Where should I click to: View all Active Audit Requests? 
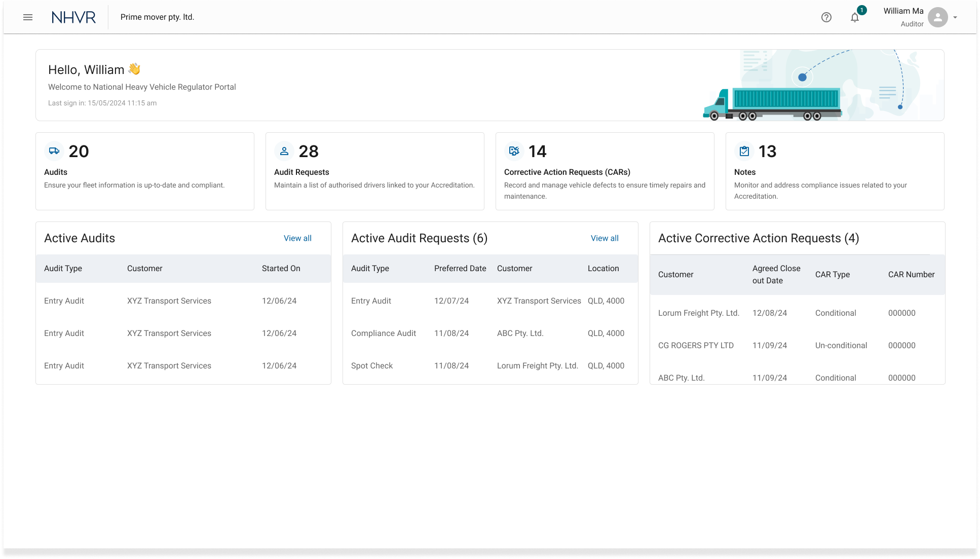point(605,238)
